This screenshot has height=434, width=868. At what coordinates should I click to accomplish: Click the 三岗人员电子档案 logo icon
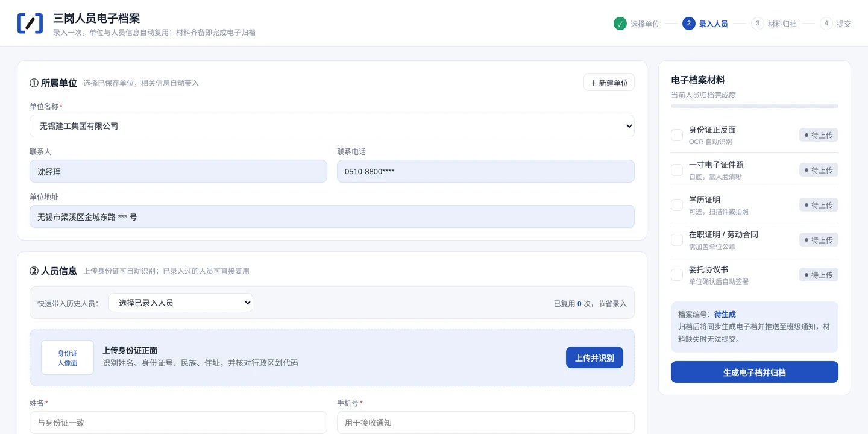click(x=30, y=23)
